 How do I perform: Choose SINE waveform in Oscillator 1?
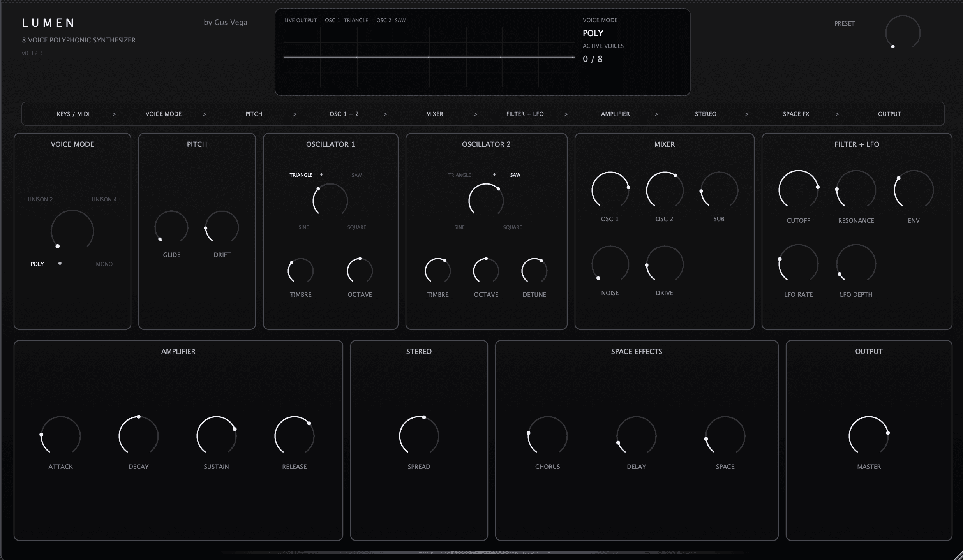pos(303,227)
